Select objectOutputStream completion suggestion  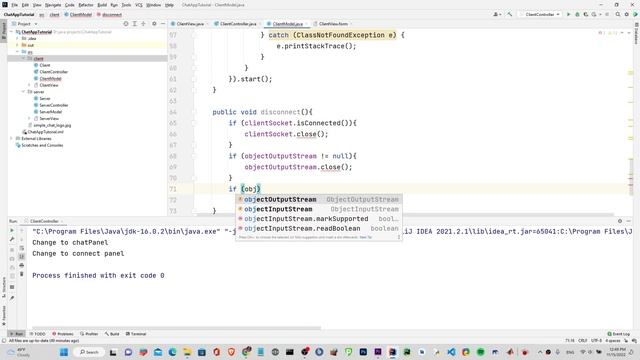point(319,199)
